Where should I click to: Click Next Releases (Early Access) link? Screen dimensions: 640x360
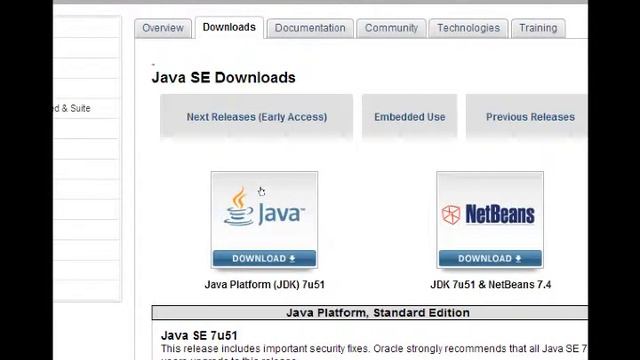[257, 117]
